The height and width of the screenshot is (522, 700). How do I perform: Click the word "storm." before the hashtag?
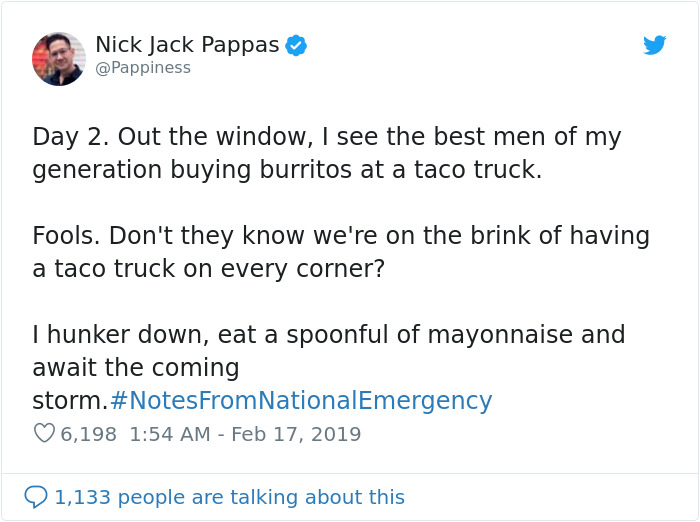(x=70, y=401)
